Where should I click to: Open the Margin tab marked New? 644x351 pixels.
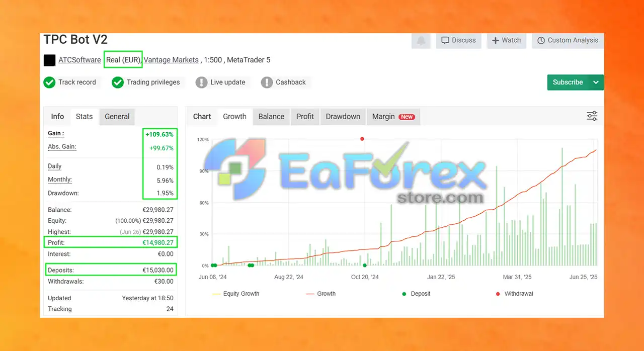393,117
